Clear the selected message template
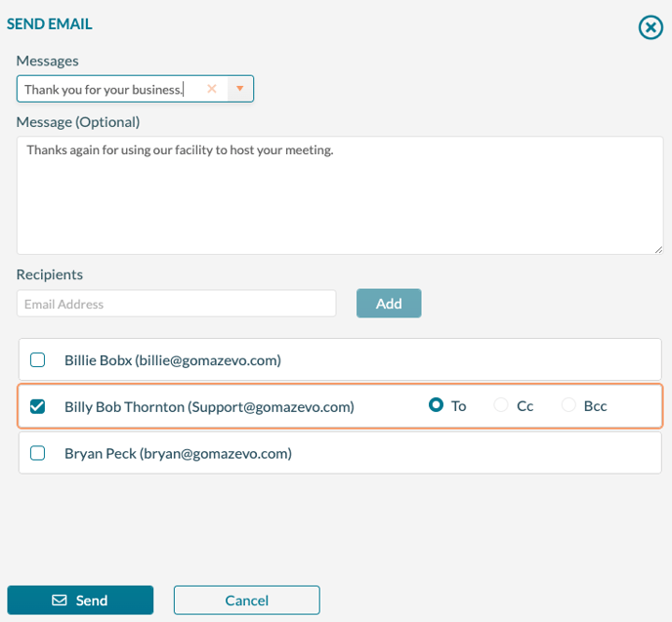 click(212, 89)
